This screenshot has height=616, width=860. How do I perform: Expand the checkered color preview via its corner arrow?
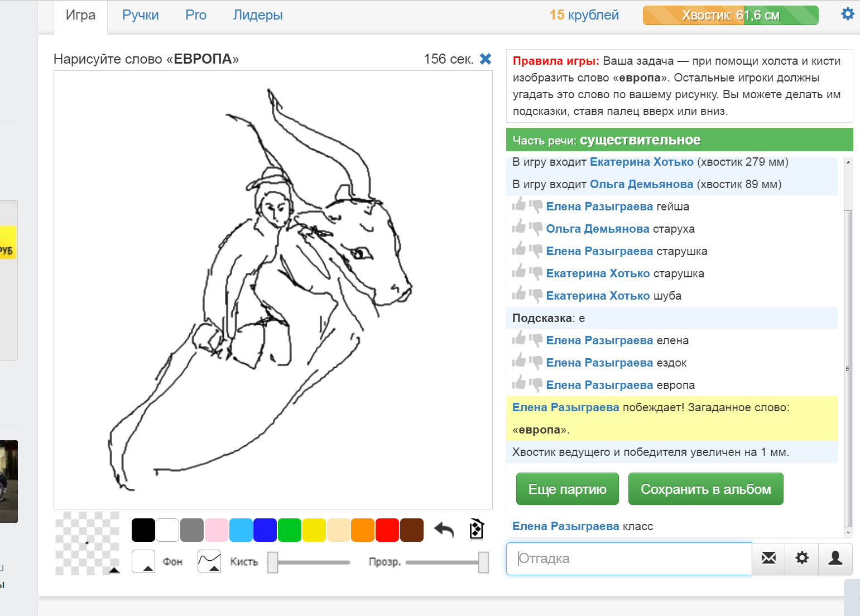point(114,570)
